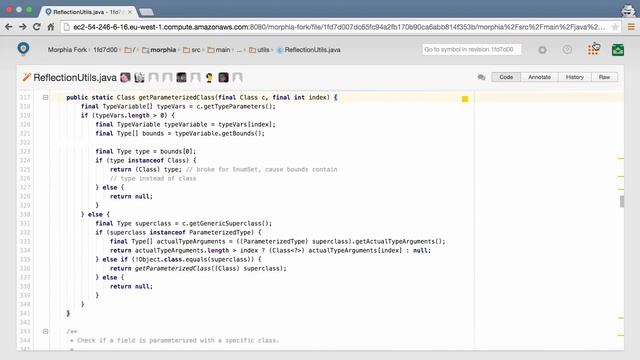
Task: Click getActualTypeArguments call on line 333
Action: pos(395,241)
